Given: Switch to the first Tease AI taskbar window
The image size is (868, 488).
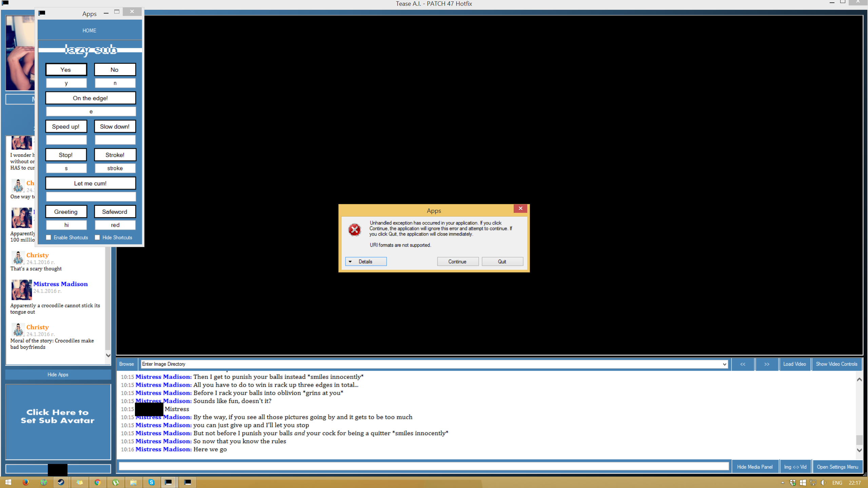Looking at the screenshot, I should click(169, 482).
